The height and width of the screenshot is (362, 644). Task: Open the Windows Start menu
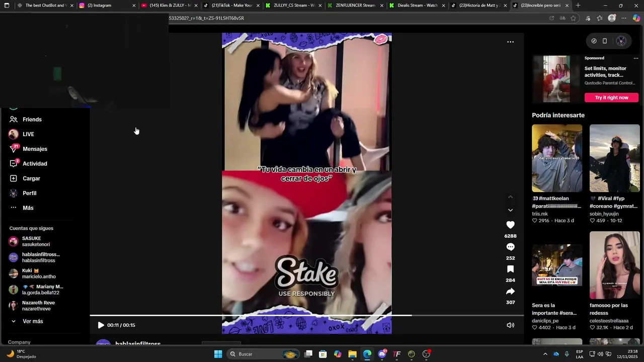click(x=218, y=354)
